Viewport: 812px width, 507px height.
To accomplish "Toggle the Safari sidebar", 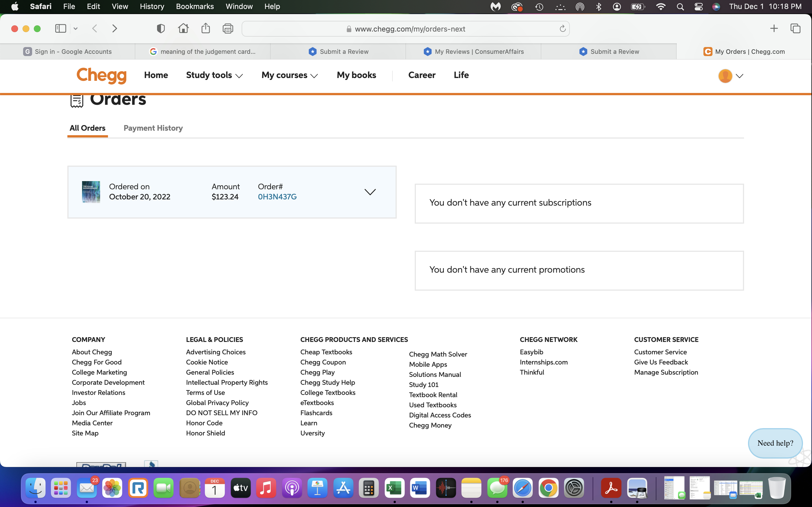I will click(x=60, y=28).
